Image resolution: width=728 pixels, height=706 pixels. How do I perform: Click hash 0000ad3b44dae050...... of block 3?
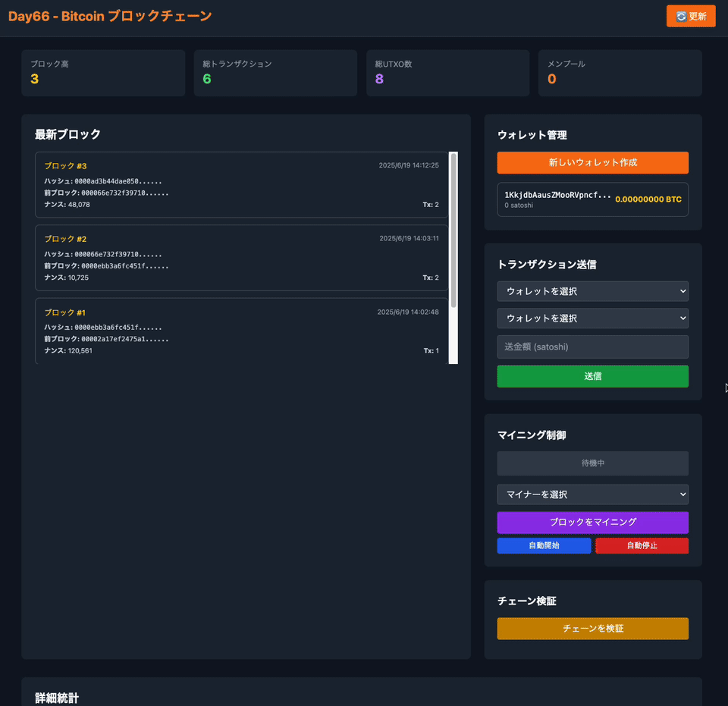[118, 181]
